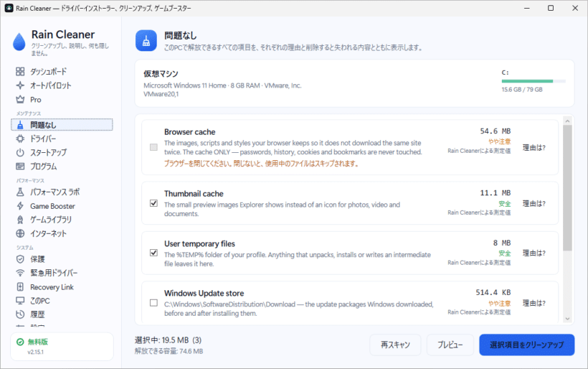The height and width of the screenshot is (369, 588).
Task: Click the Pro crown icon
Action: pyautogui.click(x=20, y=100)
